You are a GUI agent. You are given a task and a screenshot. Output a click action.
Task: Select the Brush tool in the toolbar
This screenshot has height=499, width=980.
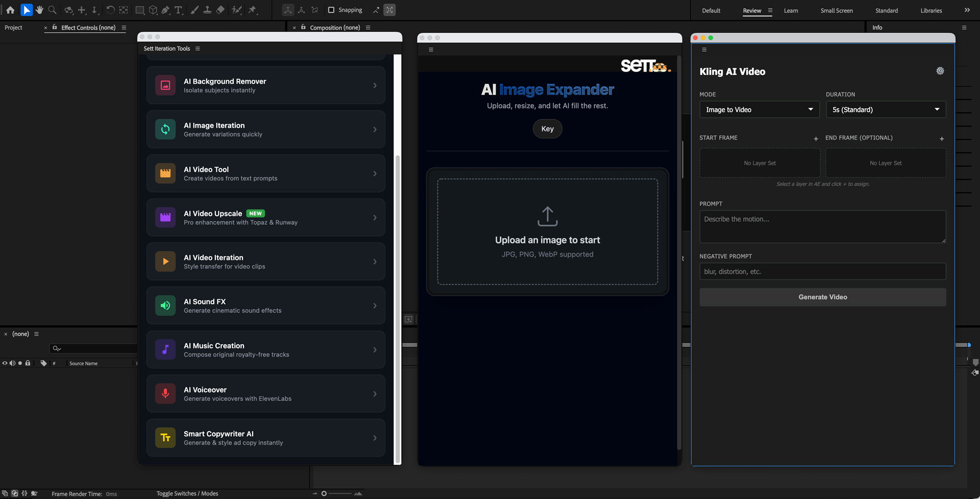[194, 10]
